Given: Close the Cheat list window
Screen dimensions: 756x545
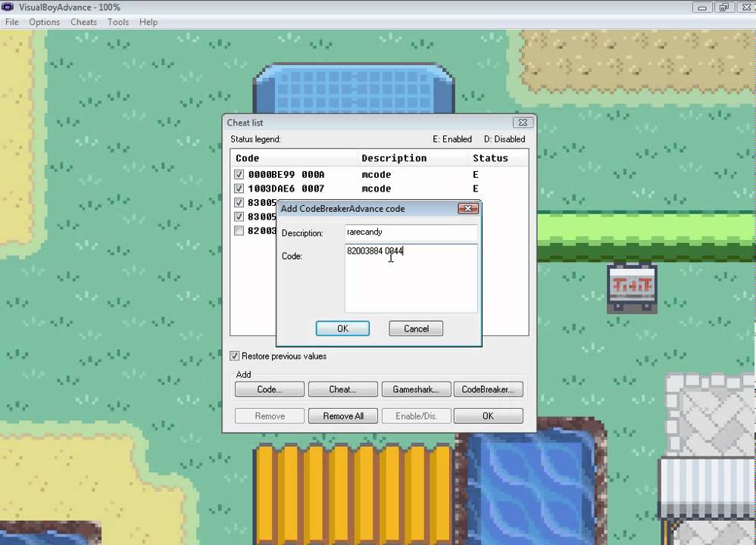Looking at the screenshot, I should coord(523,123).
